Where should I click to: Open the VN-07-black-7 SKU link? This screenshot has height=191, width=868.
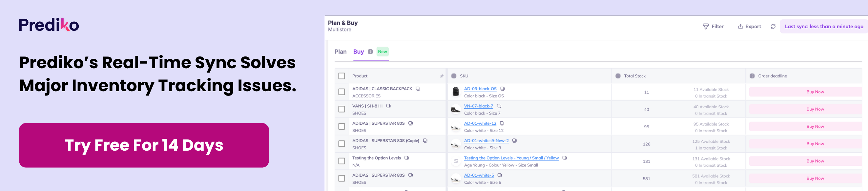[479, 106]
